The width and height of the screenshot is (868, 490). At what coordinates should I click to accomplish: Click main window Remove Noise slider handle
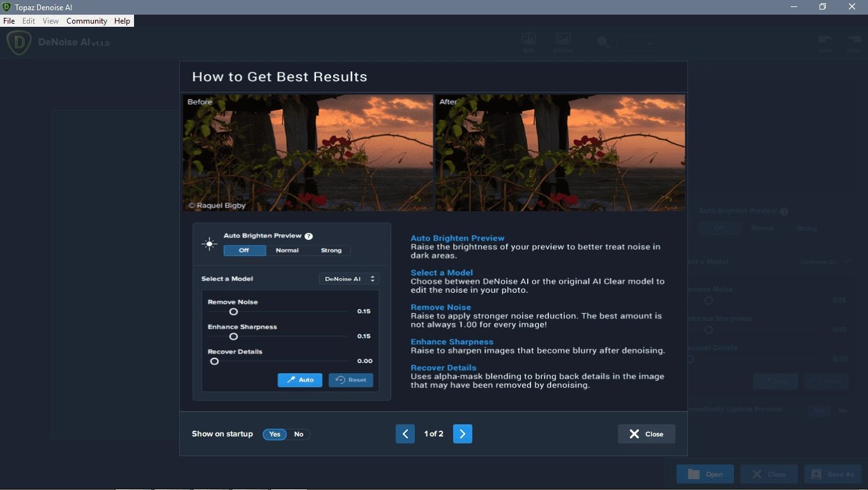click(x=708, y=301)
